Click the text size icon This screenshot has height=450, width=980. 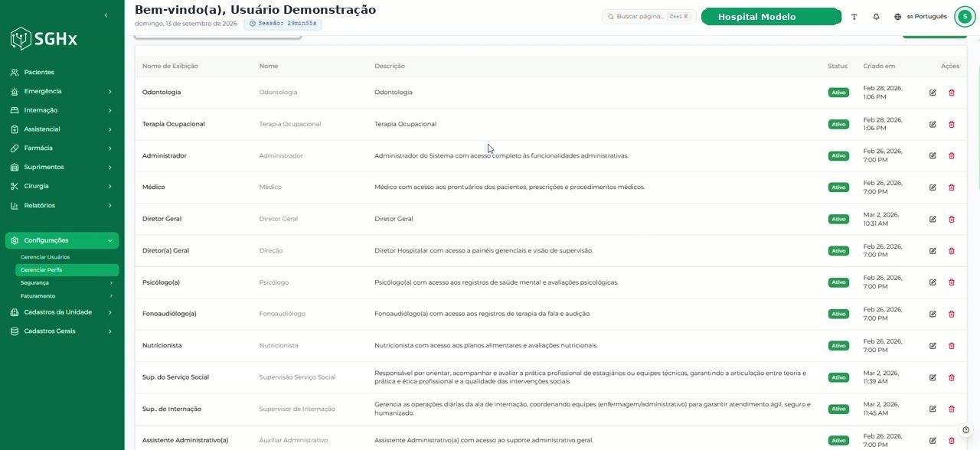tap(854, 17)
